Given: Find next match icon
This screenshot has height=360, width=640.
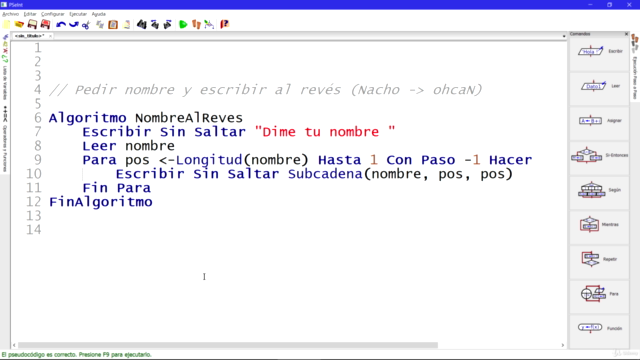Looking at the screenshot, I should 168,24.
